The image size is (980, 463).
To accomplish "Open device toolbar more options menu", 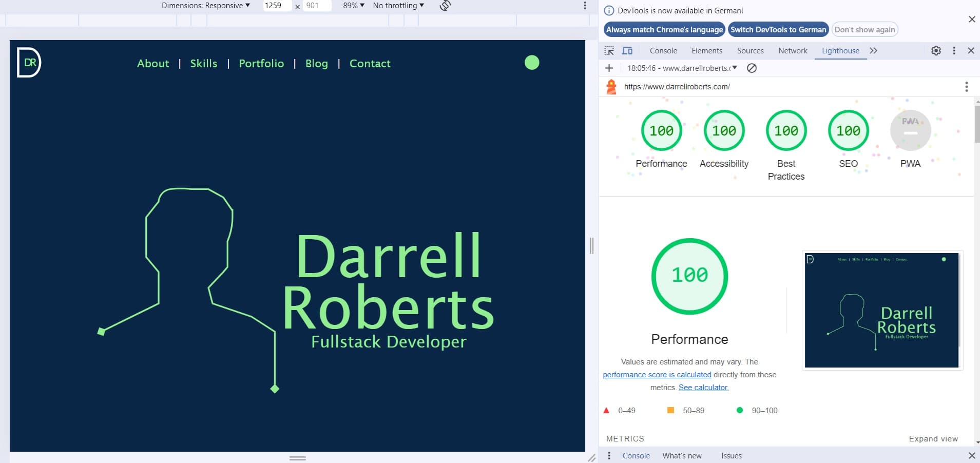I will (585, 6).
